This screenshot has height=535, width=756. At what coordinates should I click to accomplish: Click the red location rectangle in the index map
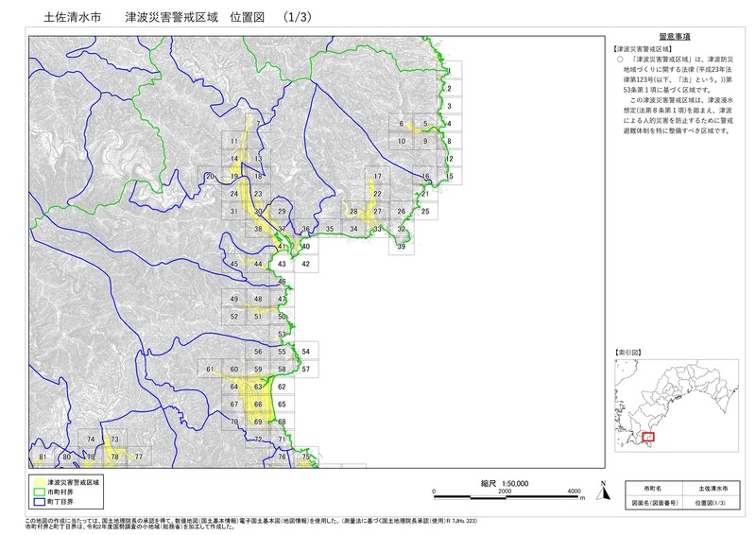pos(647,436)
